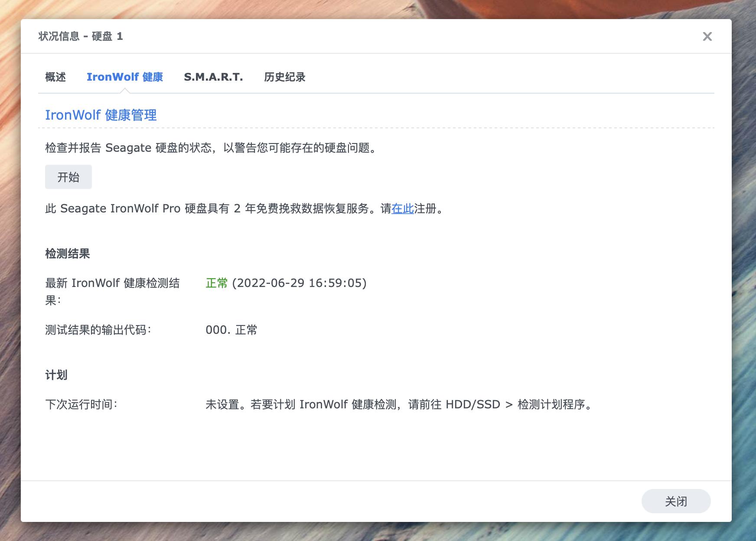Viewport: 756px width, 541px height.
Task: Click the 关闭 button to dismiss dialog
Action: point(676,501)
